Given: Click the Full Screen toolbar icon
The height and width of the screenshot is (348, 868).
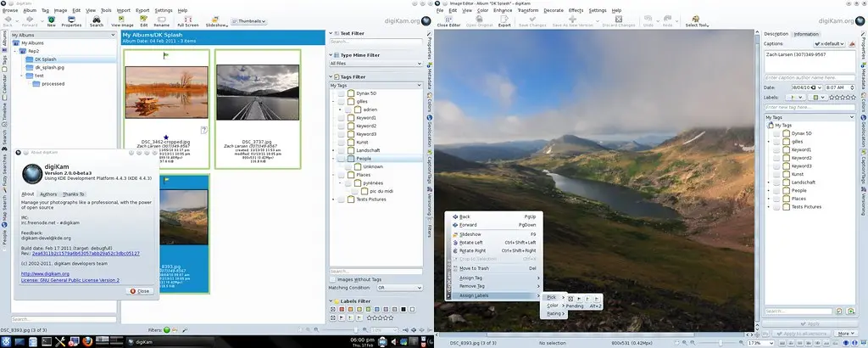Looking at the screenshot, I should [x=187, y=21].
